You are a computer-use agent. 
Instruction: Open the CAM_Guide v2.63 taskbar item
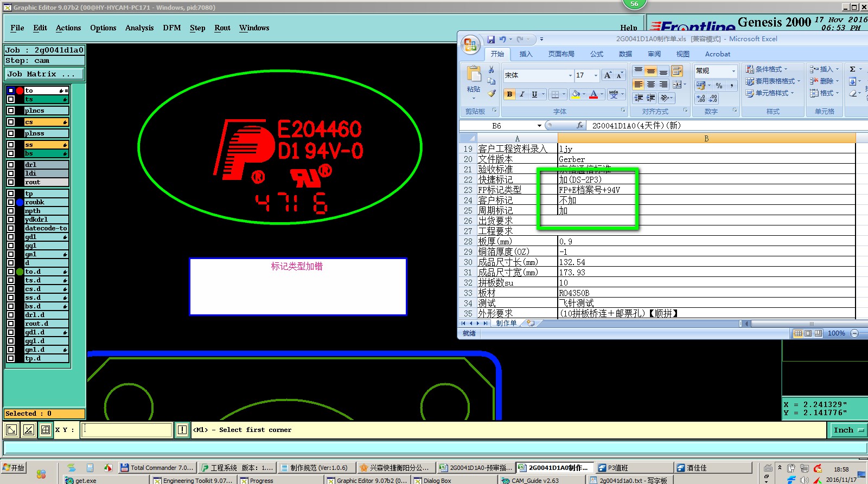[541, 480]
